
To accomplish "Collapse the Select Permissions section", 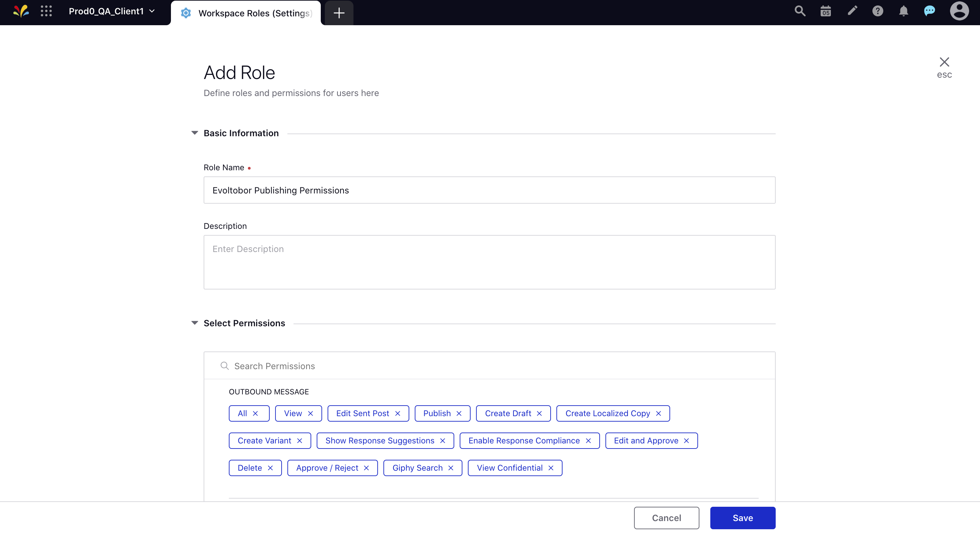I will click(x=195, y=323).
